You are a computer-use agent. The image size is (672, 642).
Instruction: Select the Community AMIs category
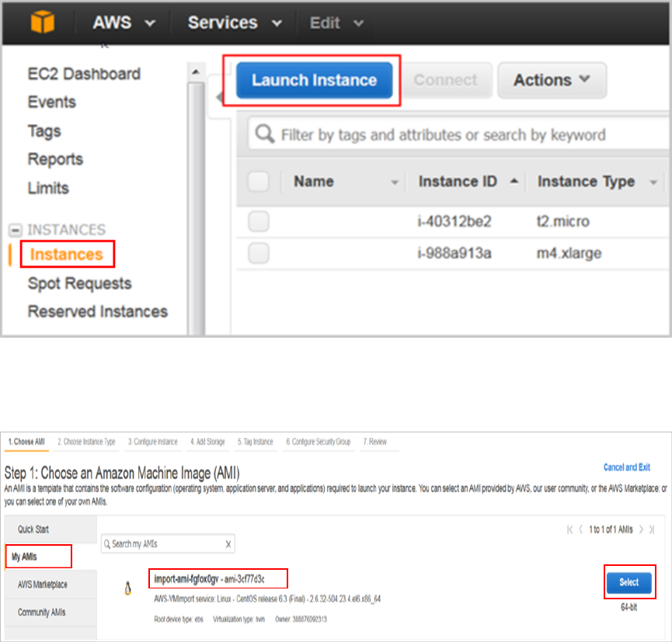(x=50, y=613)
